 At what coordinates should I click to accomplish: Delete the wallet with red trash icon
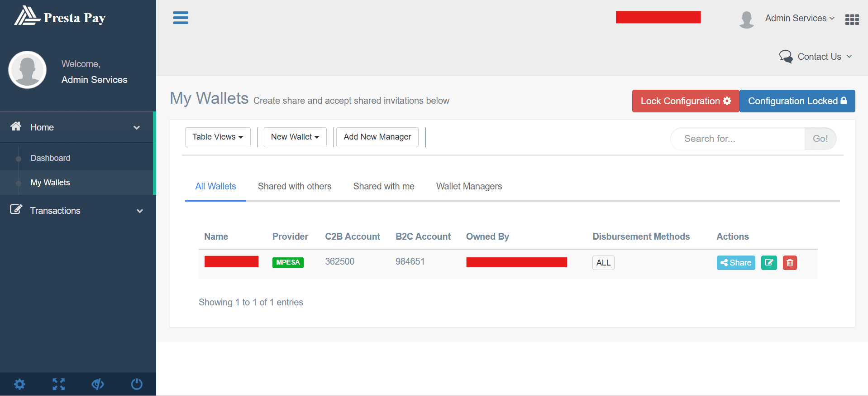pos(790,263)
